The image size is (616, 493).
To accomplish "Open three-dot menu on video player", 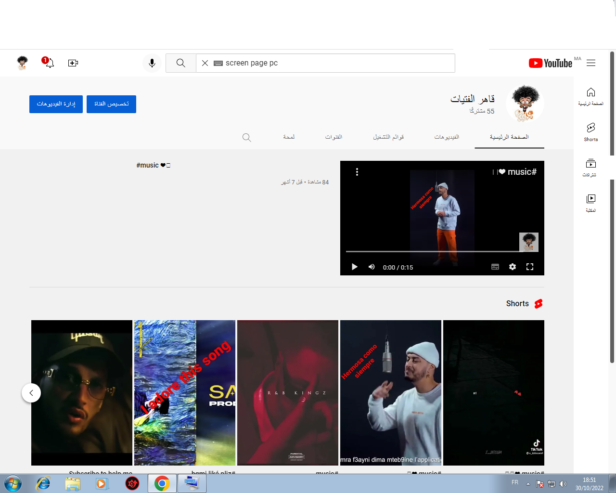I will (x=357, y=172).
